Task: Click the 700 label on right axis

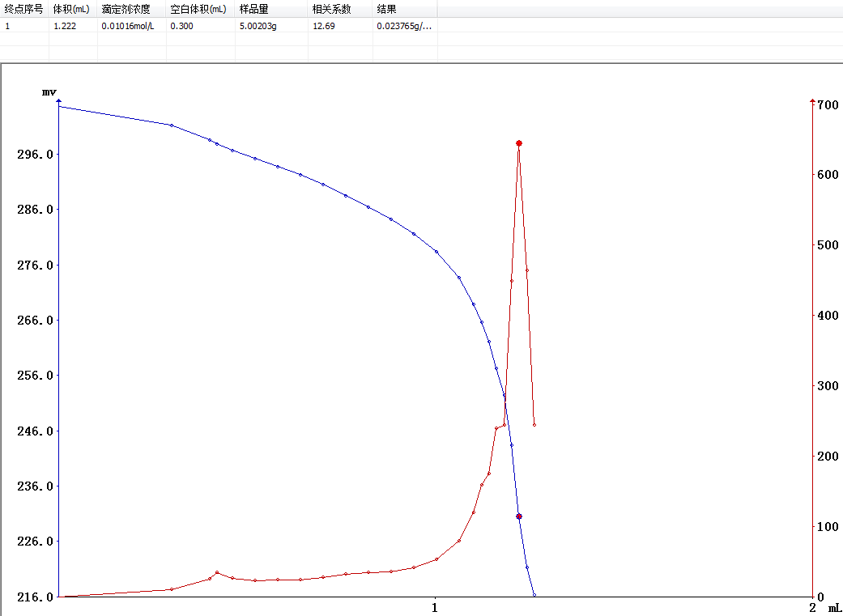Action: click(x=827, y=105)
